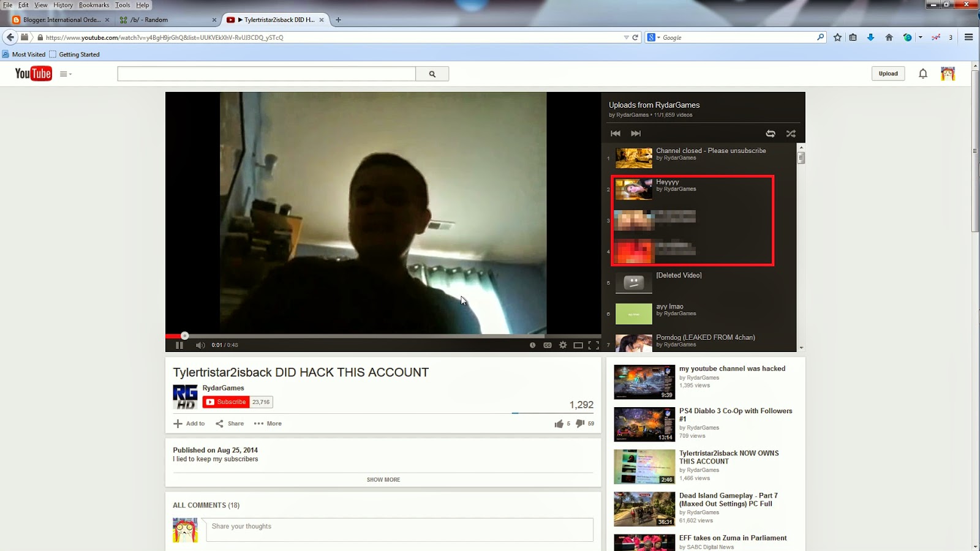Expand the More actions menu
The height and width of the screenshot is (551, 980).
pyautogui.click(x=268, y=424)
